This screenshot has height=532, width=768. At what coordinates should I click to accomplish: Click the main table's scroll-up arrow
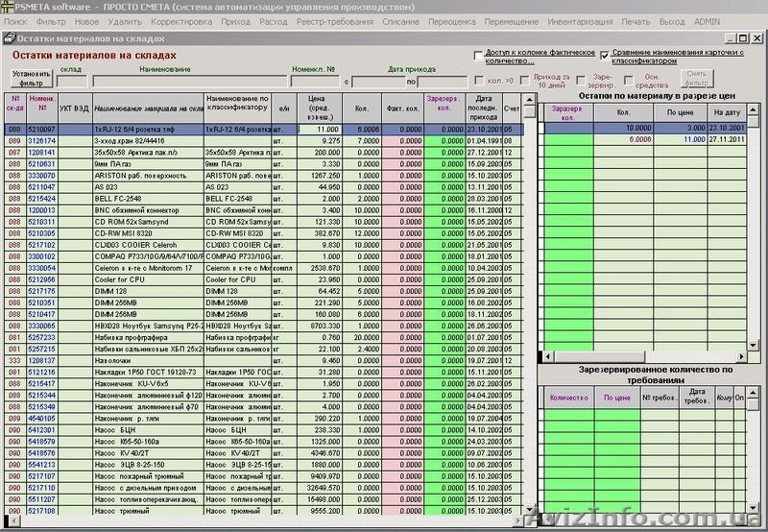tap(528, 98)
